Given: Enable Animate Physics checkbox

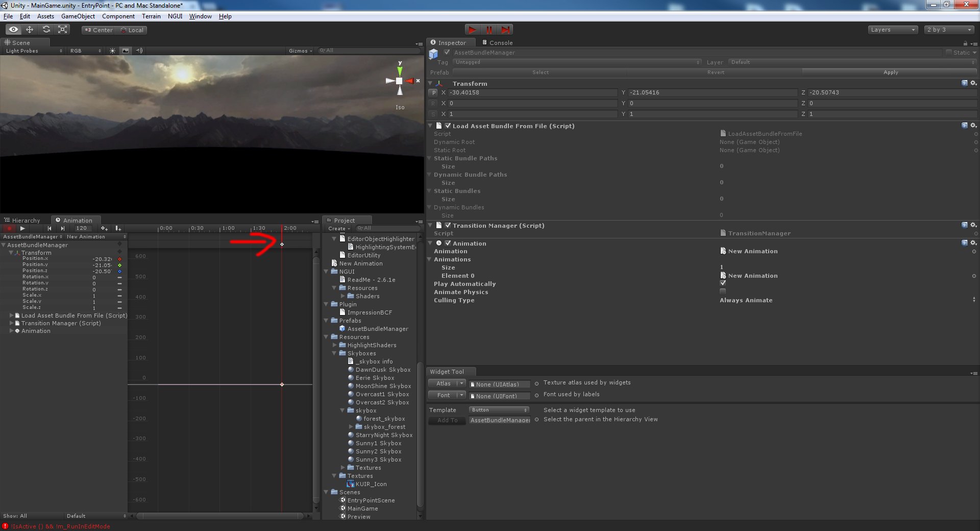Looking at the screenshot, I should point(723,292).
